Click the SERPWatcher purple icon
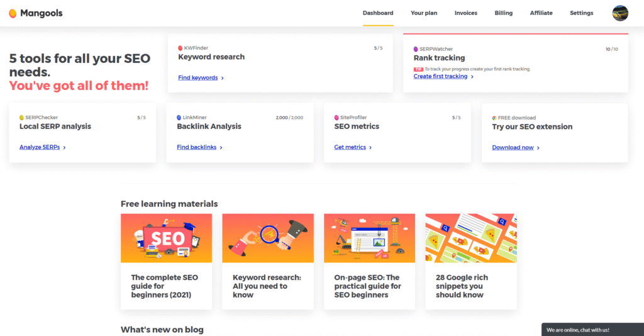 click(416, 49)
